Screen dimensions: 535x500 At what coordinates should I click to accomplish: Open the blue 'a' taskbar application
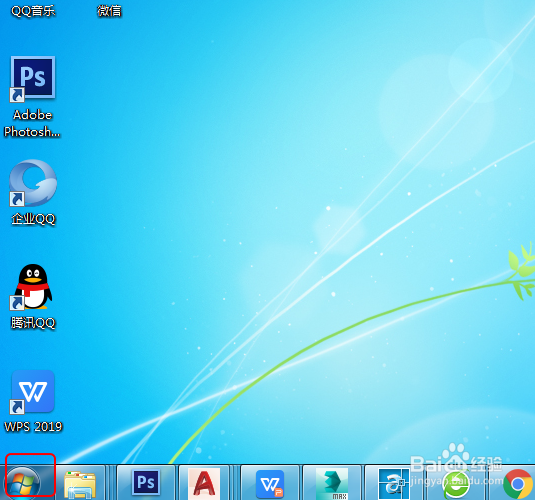(394, 484)
